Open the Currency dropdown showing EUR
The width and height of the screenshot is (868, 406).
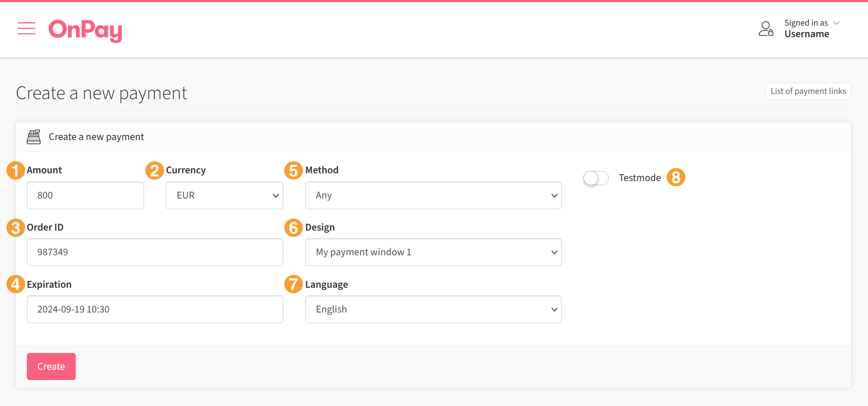click(224, 195)
